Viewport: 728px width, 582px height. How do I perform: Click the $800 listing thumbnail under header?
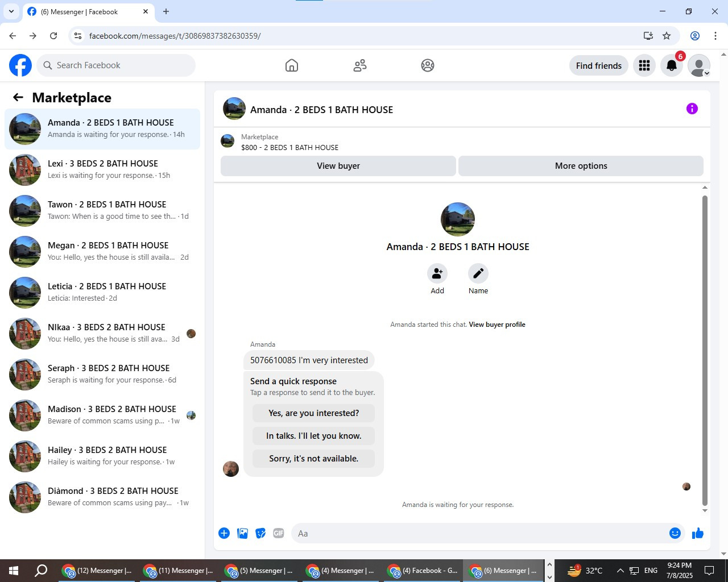pos(227,141)
